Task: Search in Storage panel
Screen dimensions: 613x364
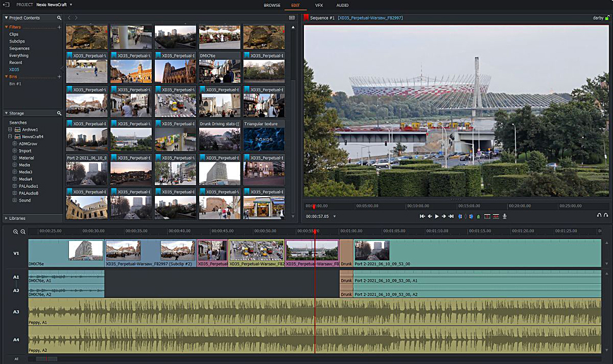Action: tap(59, 113)
